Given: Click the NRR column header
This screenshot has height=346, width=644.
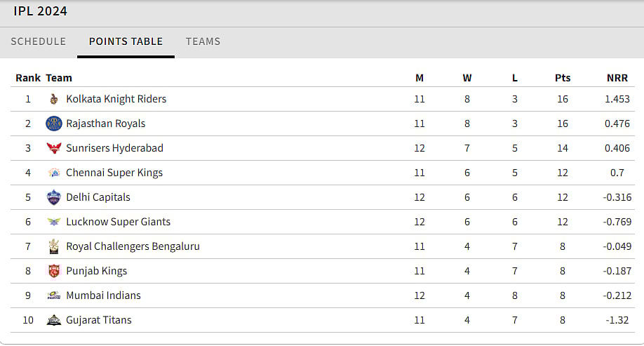Looking at the screenshot, I should (x=617, y=78).
